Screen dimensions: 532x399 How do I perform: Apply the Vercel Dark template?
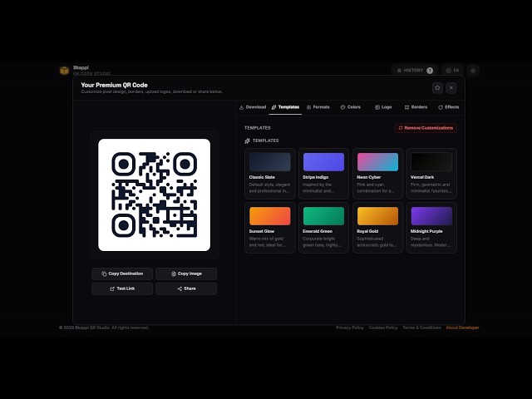coord(431,174)
